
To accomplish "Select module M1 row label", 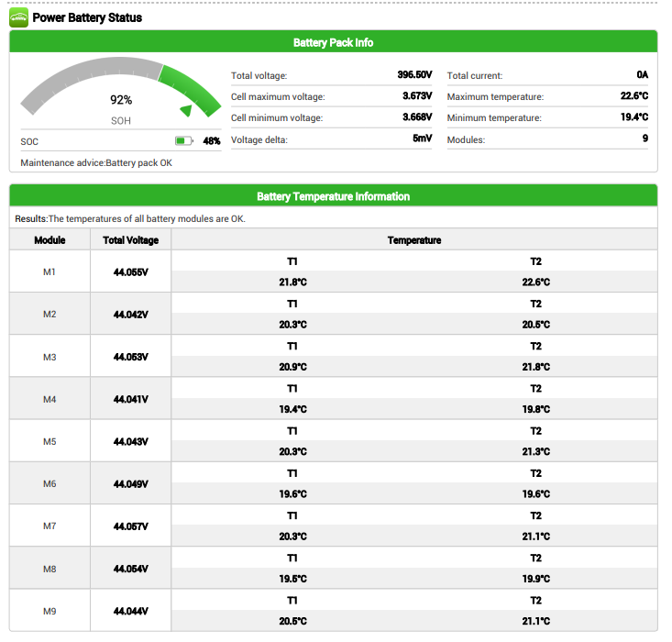I will (x=50, y=271).
